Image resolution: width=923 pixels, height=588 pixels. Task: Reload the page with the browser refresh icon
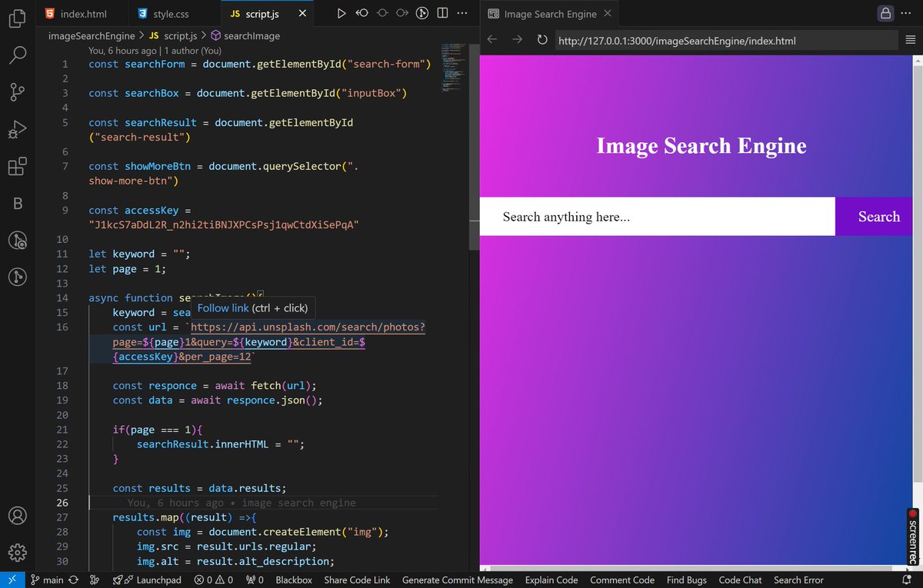(542, 40)
